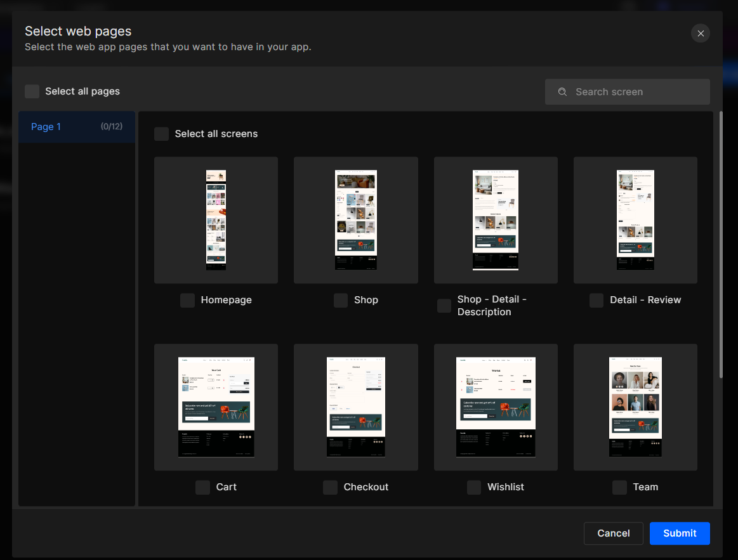The height and width of the screenshot is (560, 738).
Task: Close the Select web pages dialog
Action: (700, 33)
